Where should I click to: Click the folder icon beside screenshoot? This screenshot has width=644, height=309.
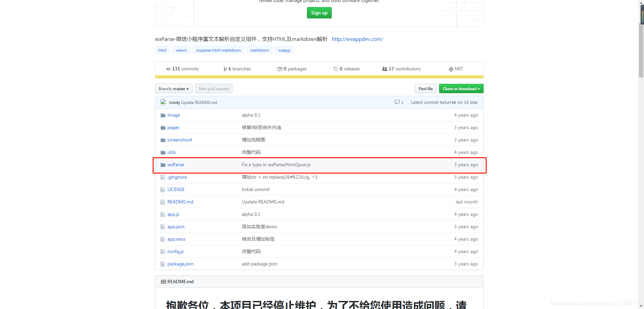pos(163,140)
